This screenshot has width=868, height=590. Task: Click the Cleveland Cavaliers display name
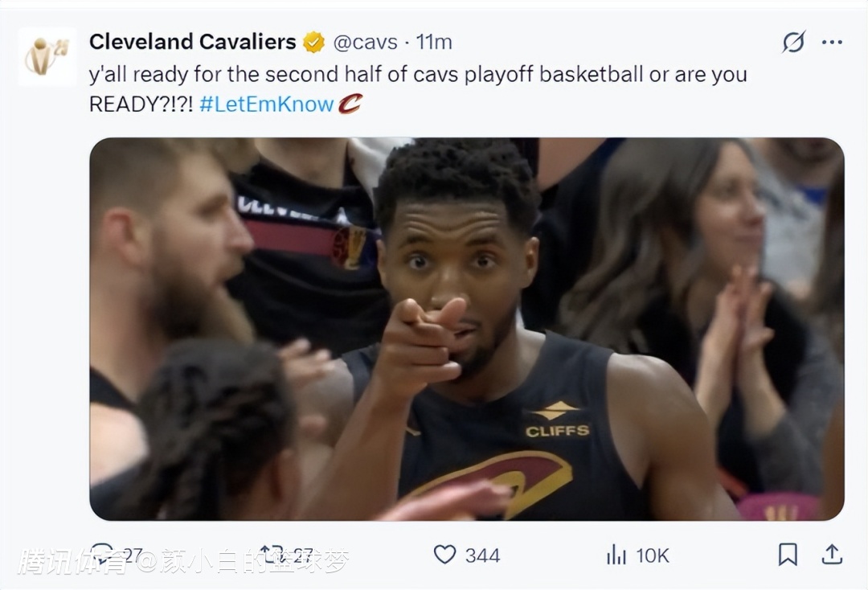coord(193,42)
